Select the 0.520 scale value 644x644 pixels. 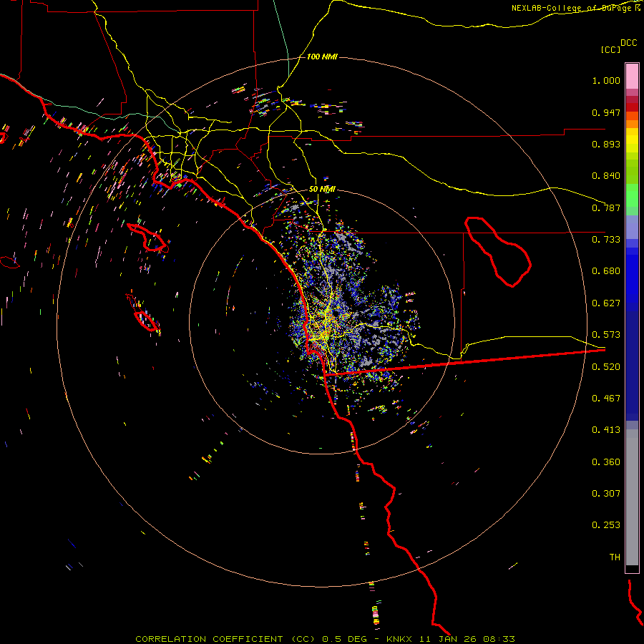coord(606,367)
